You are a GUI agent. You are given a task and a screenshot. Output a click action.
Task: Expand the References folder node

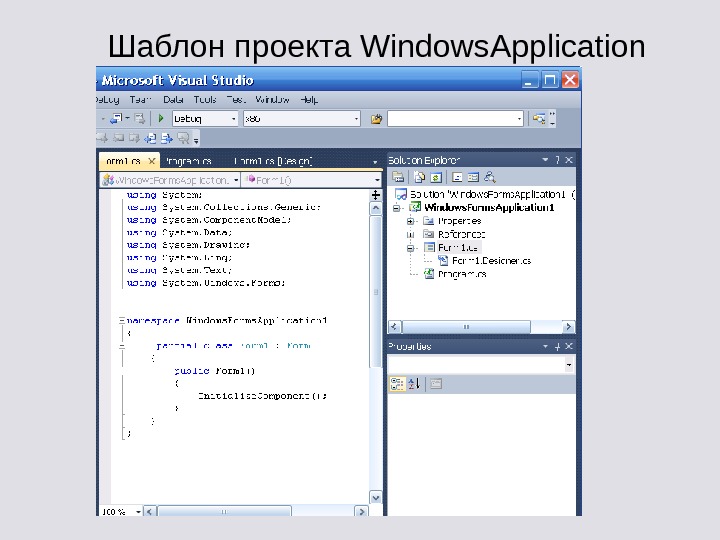coord(410,235)
